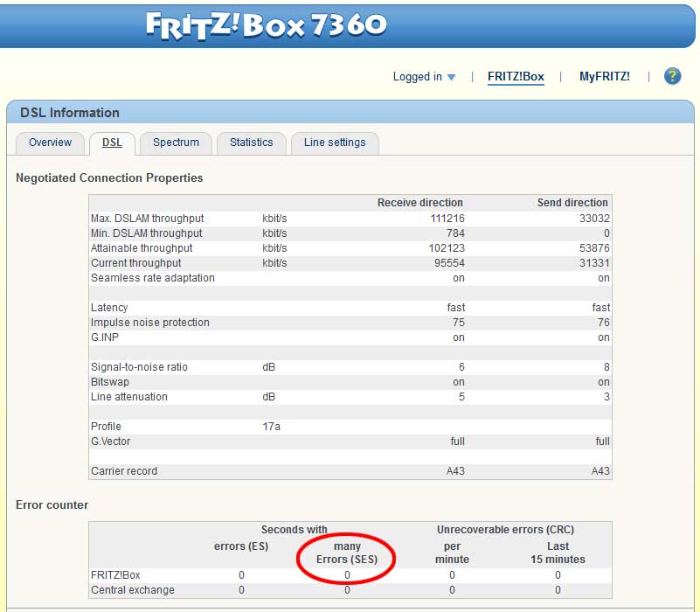The height and width of the screenshot is (612, 700).
Task: Click send value 33032
Action: pos(594,219)
